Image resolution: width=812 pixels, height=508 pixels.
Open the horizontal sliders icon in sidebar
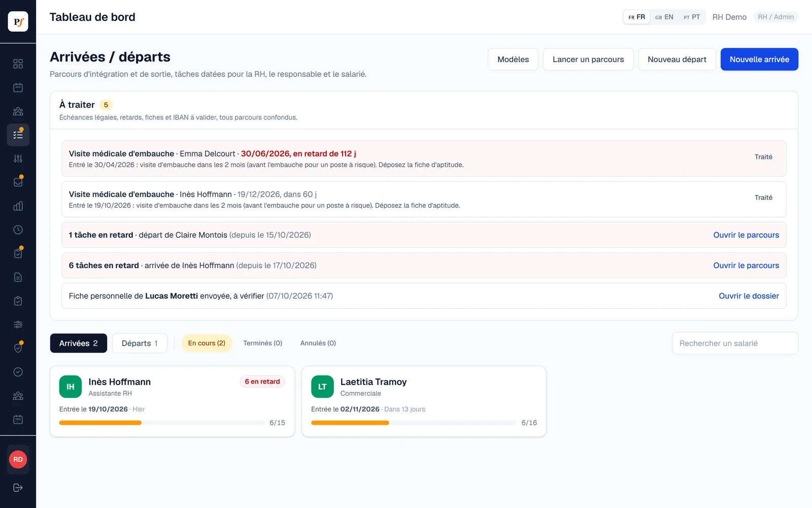[18, 324]
